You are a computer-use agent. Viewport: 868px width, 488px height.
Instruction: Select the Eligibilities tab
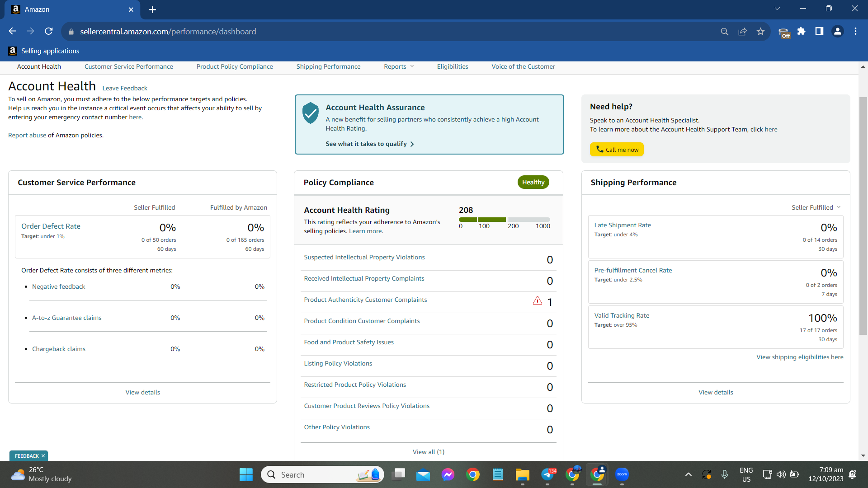click(x=453, y=66)
